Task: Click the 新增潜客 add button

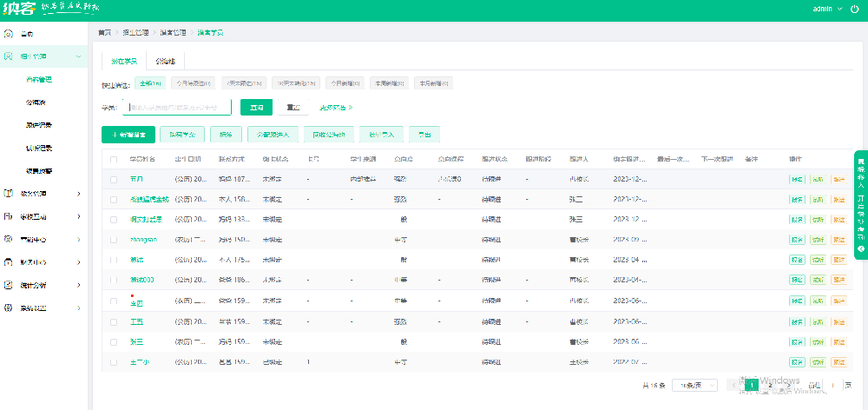Action: point(128,135)
